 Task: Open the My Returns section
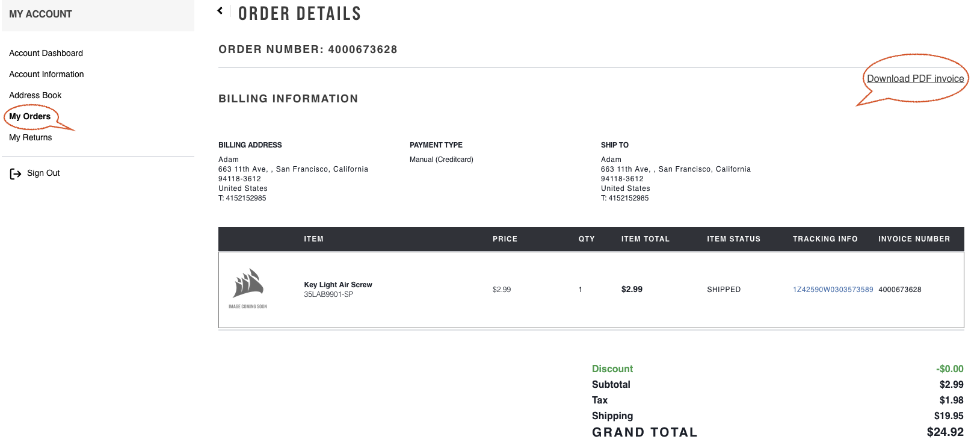click(31, 137)
